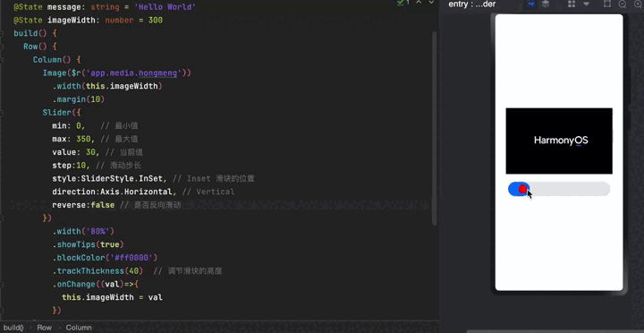The width and height of the screenshot is (644, 333).
Task: Click '.onChange((val)=>{' line
Action: point(96,284)
